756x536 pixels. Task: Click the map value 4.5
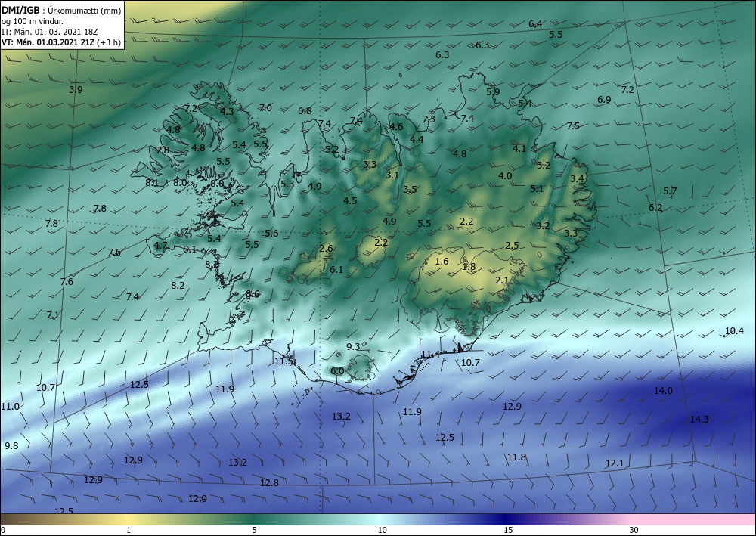[350, 200]
